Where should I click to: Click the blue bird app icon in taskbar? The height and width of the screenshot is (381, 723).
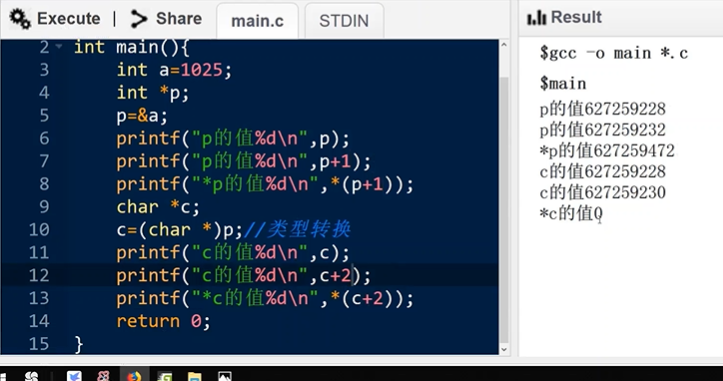point(74,376)
